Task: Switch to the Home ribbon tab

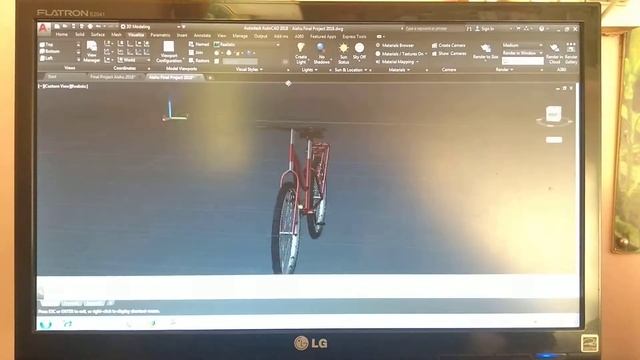Action: tap(62, 35)
